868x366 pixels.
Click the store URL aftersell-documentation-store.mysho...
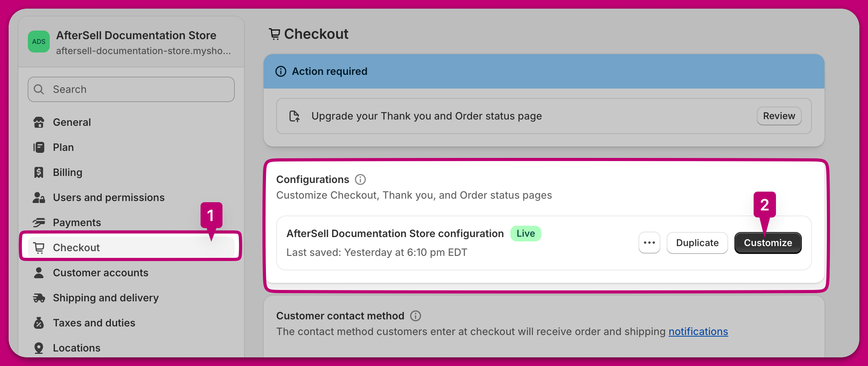pyautogui.click(x=143, y=51)
